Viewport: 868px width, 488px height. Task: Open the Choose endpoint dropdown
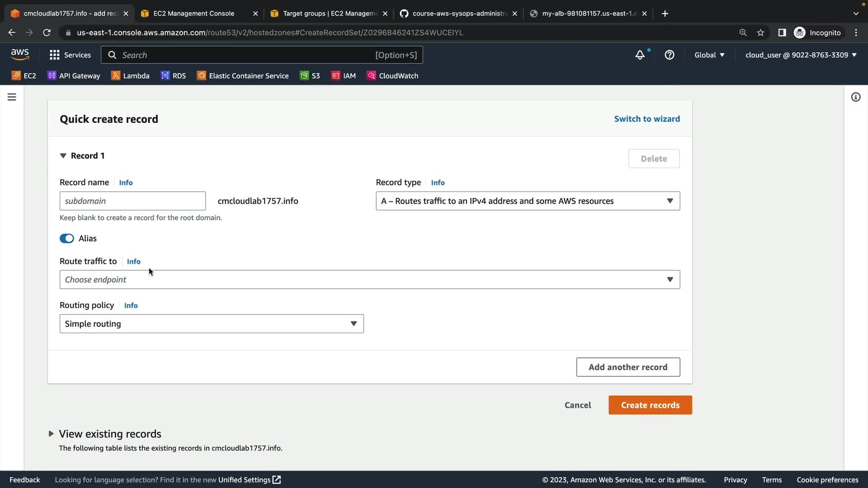[369, 280]
